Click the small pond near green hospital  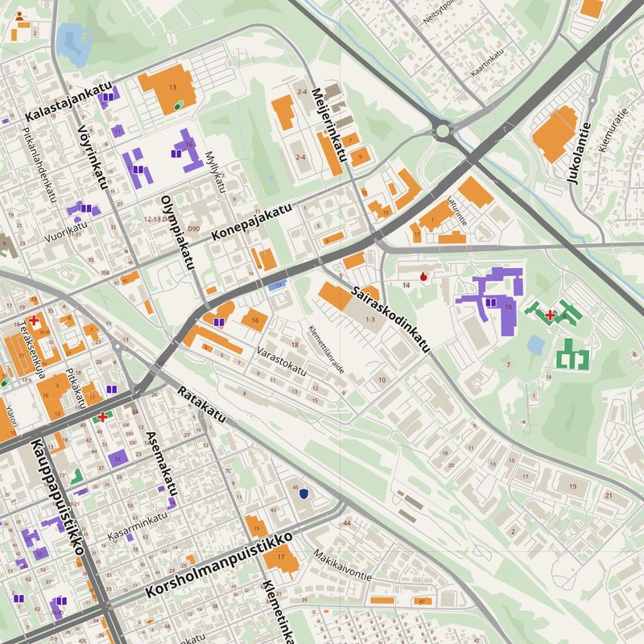(x=536, y=345)
